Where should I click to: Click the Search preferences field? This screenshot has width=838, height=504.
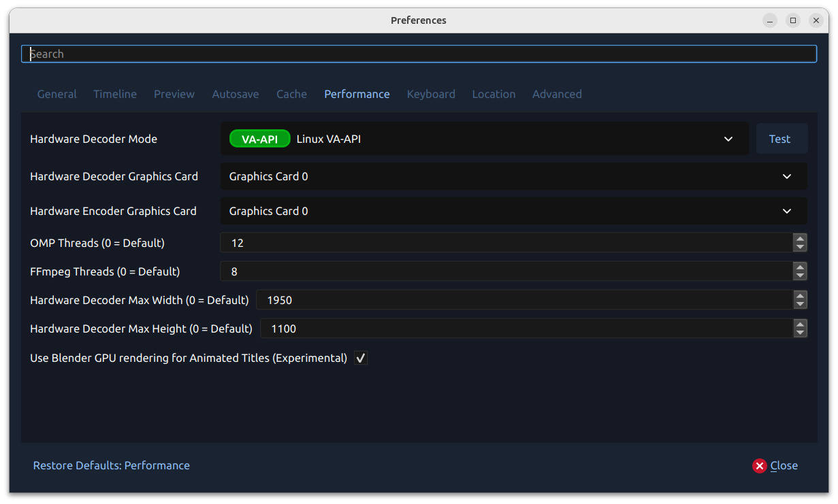419,54
